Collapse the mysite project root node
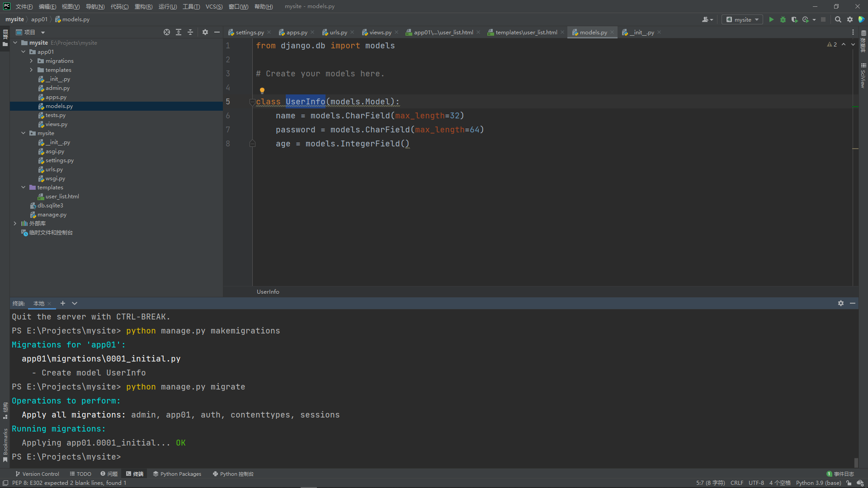Screen dimensions: 868x488 point(15,43)
